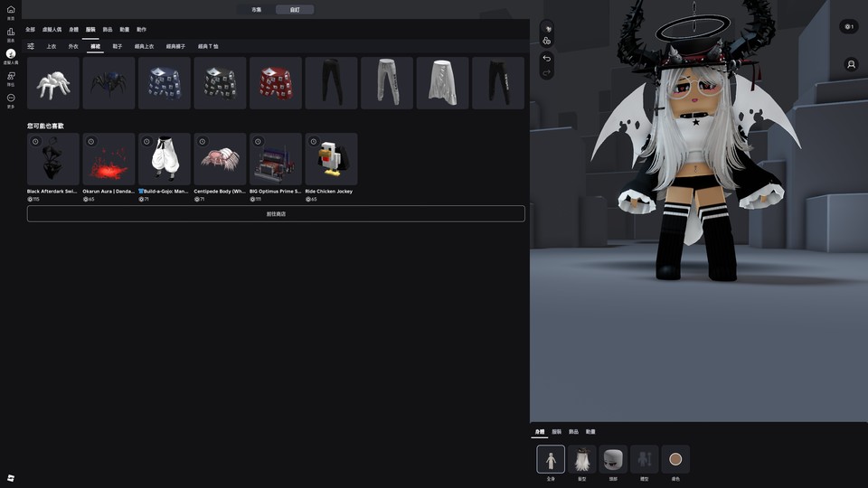Select the 自訂 customize toggle

[295, 9]
